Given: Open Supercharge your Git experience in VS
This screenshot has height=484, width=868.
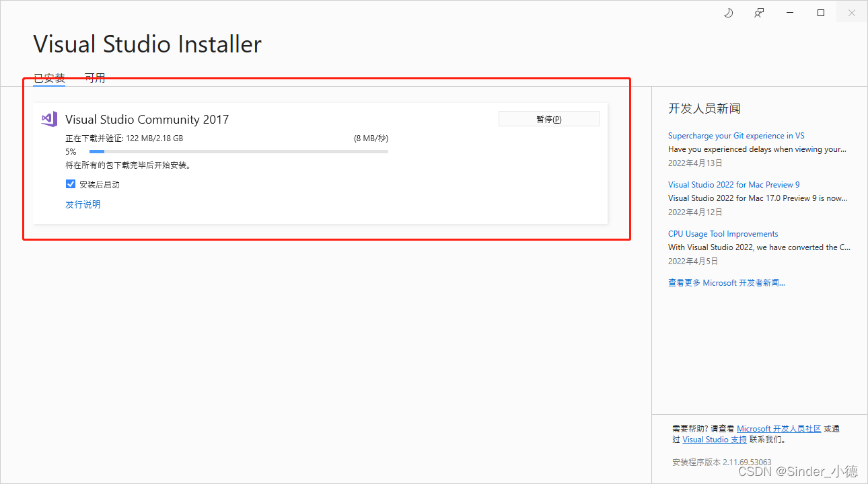Looking at the screenshot, I should pos(736,136).
